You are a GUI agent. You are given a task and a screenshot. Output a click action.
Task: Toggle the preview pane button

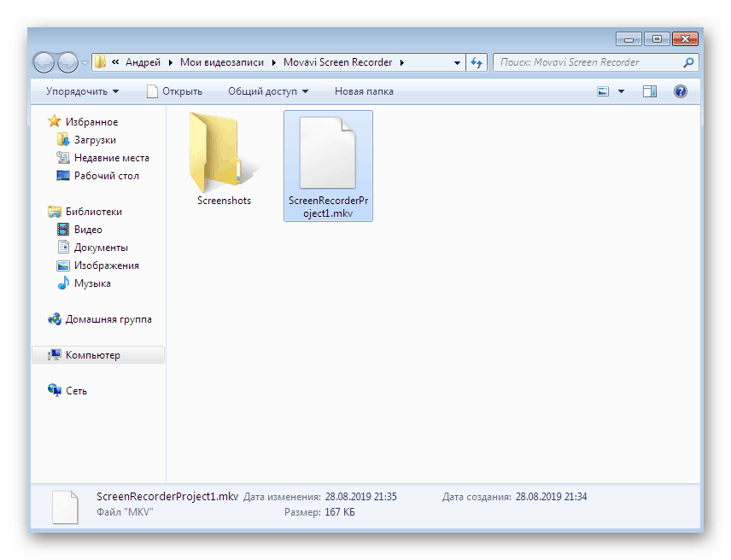[649, 91]
